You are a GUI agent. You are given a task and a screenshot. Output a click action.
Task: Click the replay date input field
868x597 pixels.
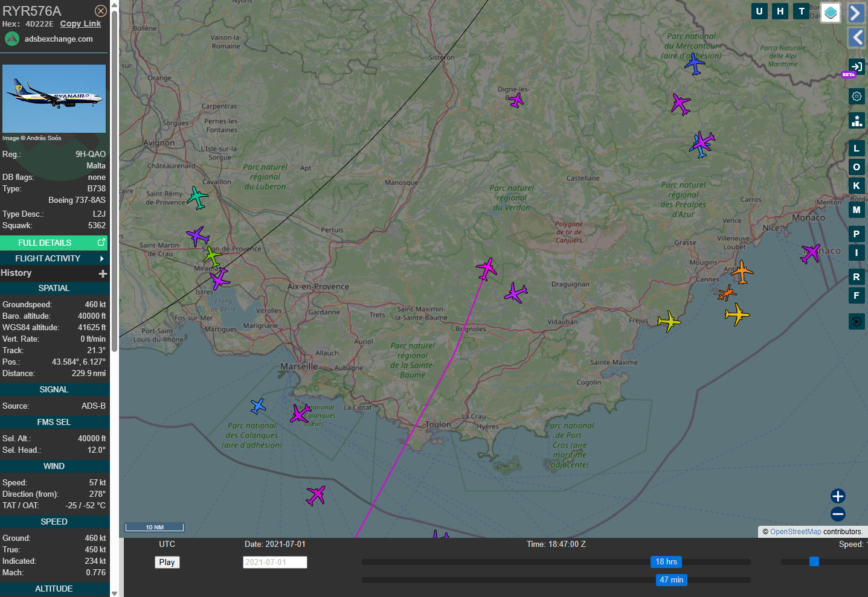275,562
